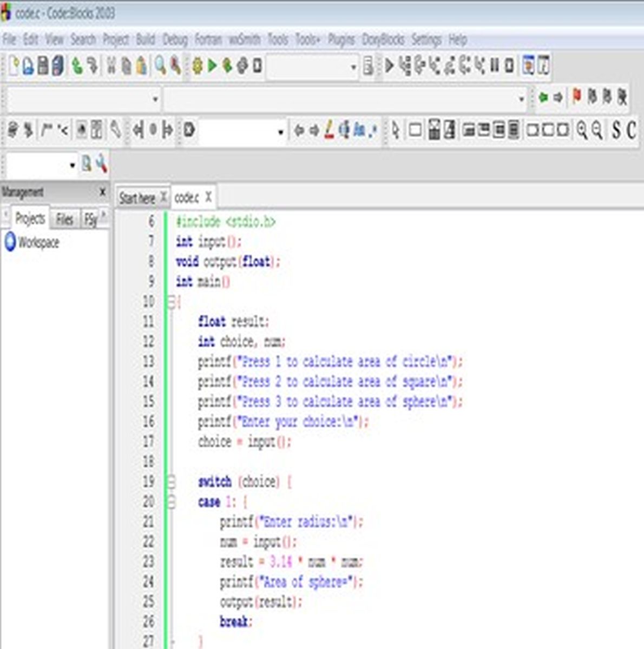Click the zoom in magnifier icon
This screenshot has height=649, width=644.
click(x=582, y=130)
